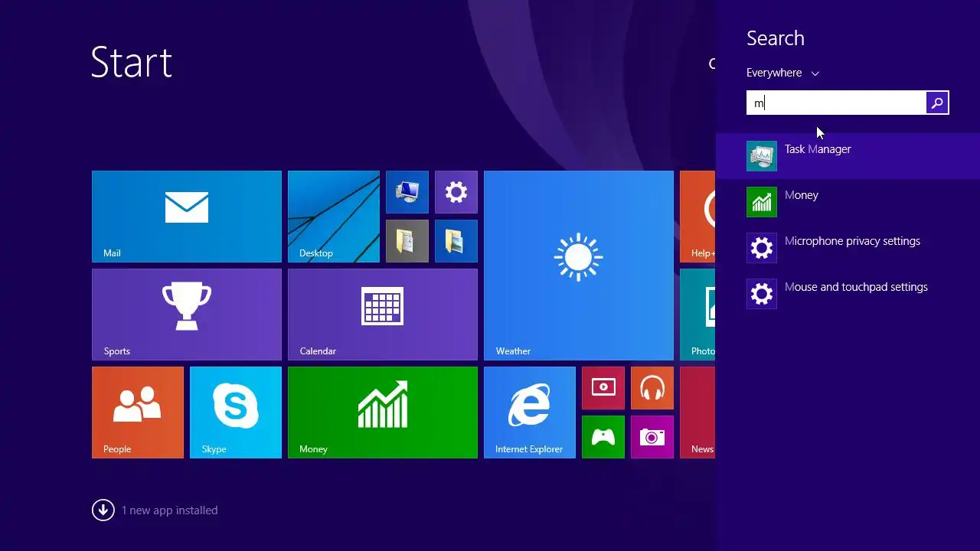The height and width of the screenshot is (551, 980).
Task: Select the Money search result
Action: pyautogui.click(x=848, y=202)
